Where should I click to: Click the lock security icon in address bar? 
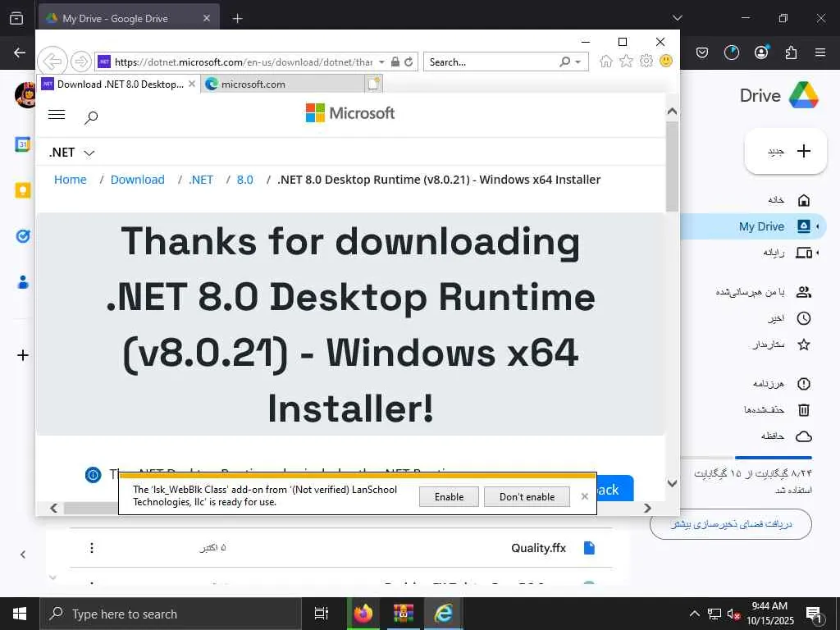coord(395,62)
